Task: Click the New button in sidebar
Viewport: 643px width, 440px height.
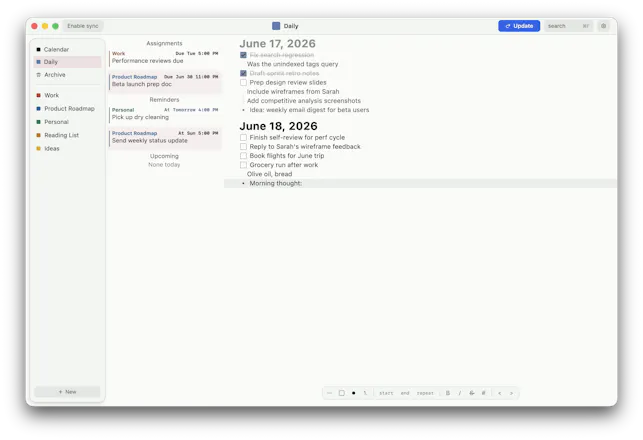Action: 67,392
